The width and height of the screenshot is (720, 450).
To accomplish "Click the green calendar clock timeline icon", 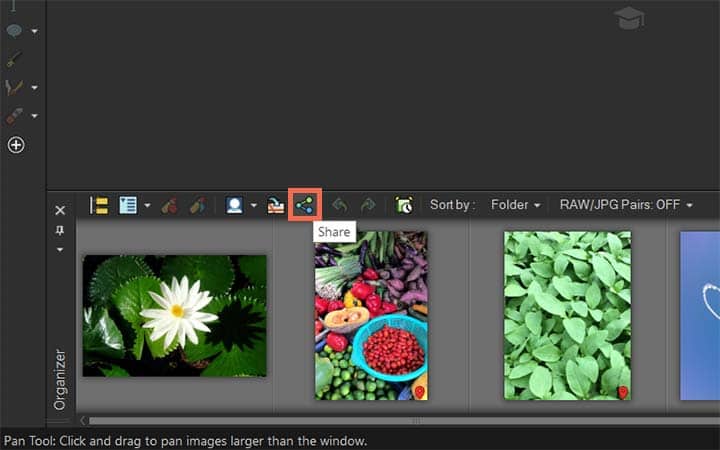I will (x=404, y=205).
